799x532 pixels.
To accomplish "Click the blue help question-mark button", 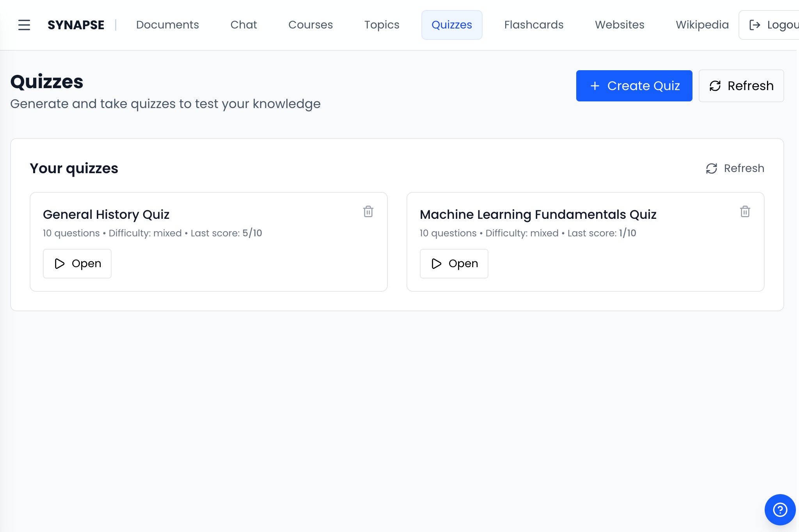I will pyautogui.click(x=779, y=509).
